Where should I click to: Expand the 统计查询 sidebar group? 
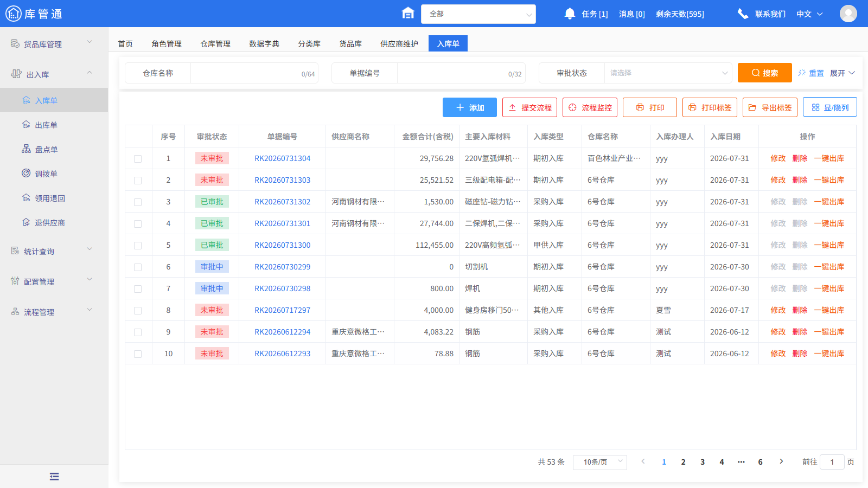click(x=90, y=249)
